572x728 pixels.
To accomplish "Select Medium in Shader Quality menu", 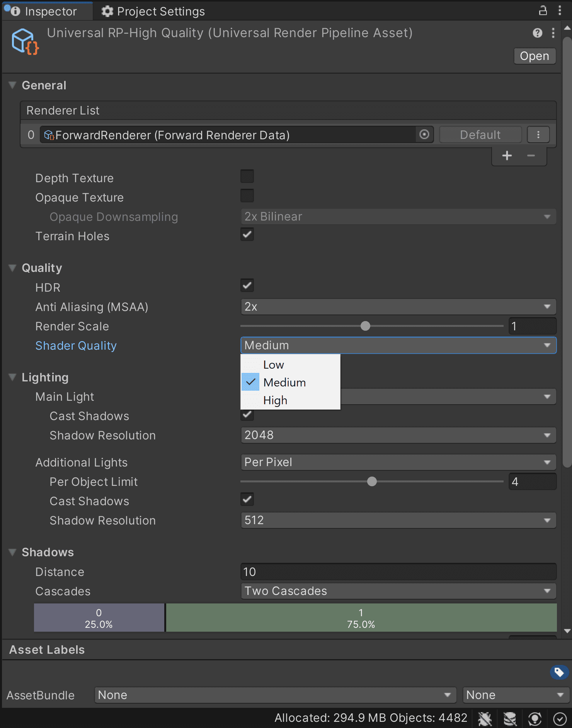I will tap(291, 383).
